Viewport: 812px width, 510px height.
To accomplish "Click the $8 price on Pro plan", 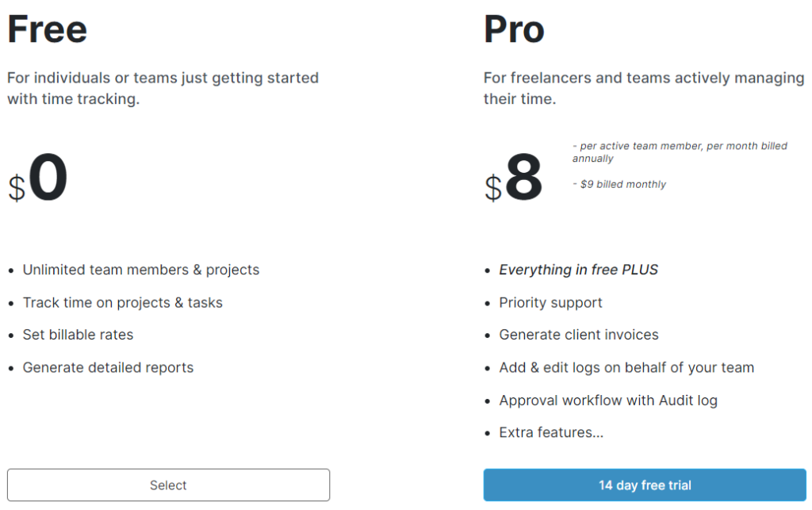I will tap(515, 181).
